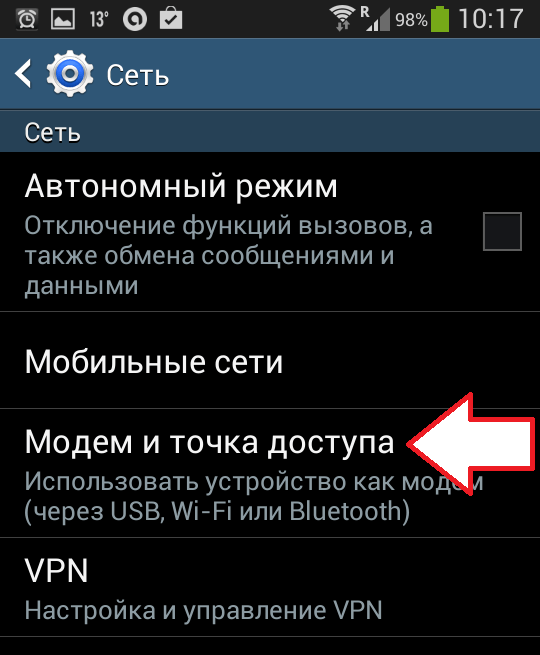Tap the roaming signal strength icon
This screenshot has width=540, height=655.
click(375, 19)
